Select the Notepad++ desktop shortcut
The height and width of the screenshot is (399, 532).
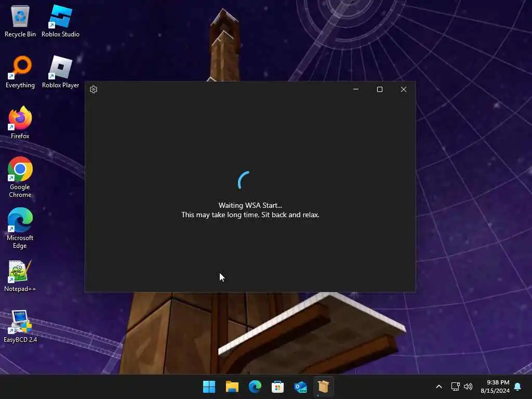coord(20,276)
